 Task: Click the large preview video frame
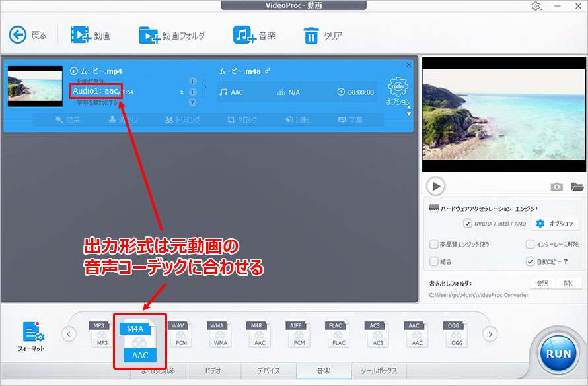(503, 115)
